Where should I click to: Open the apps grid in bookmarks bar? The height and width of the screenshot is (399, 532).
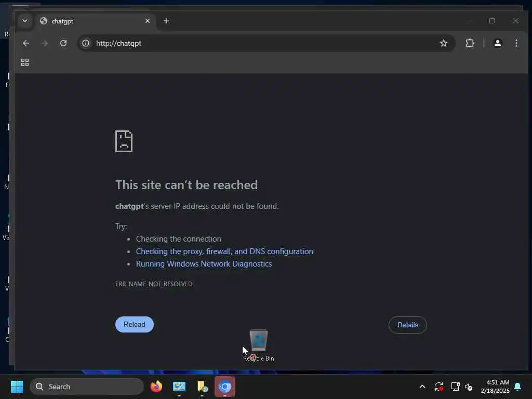(25, 62)
